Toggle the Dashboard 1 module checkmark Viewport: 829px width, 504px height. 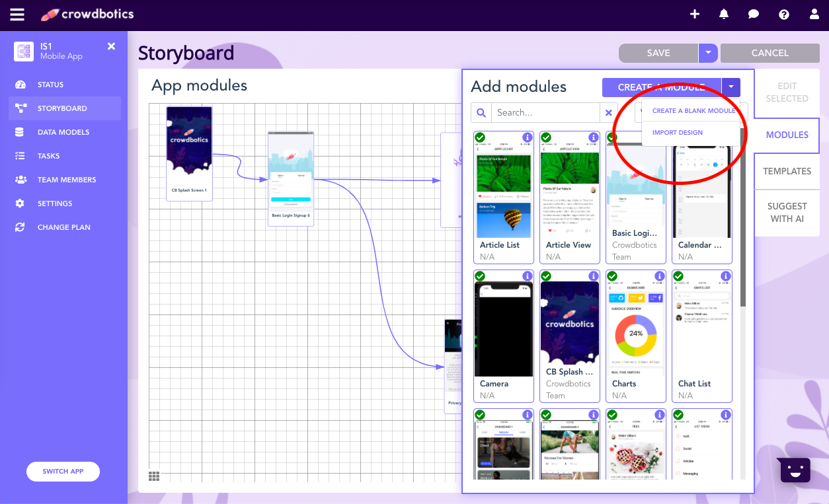pyautogui.click(x=480, y=415)
